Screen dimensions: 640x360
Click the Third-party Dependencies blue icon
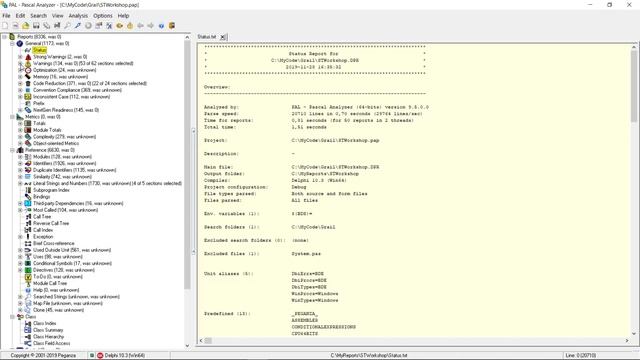[28, 203]
